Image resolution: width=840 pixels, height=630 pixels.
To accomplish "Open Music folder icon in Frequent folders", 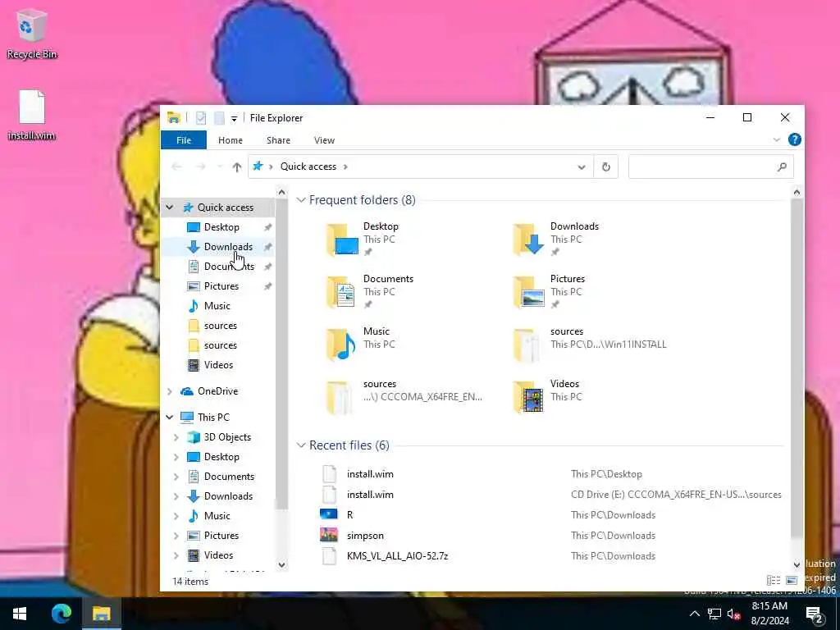I will point(342,345).
